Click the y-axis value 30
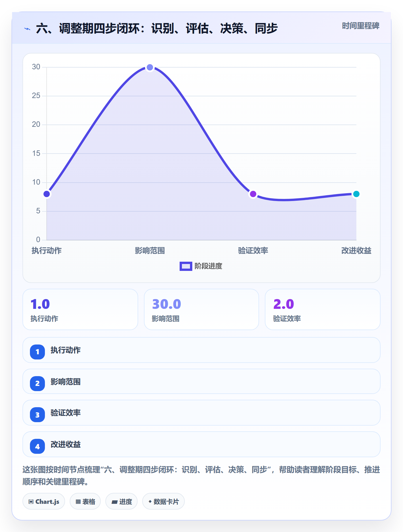The width and height of the screenshot is (403, 532). [x=36, y=67]
